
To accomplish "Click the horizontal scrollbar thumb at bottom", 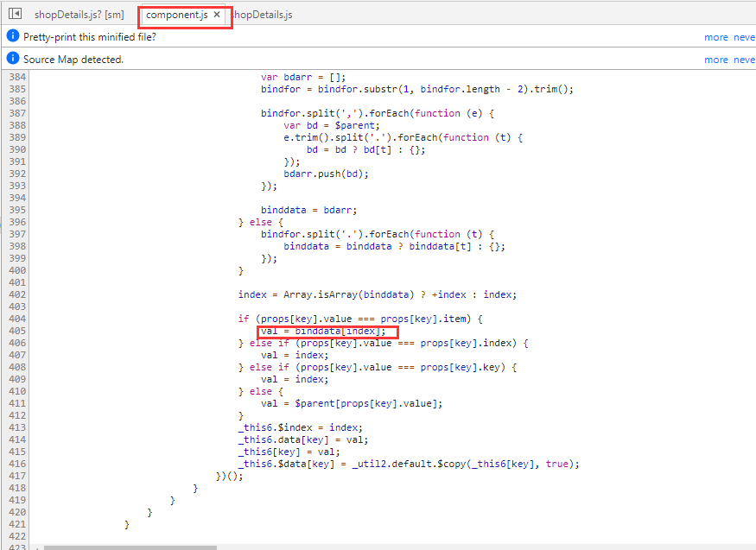I will [x=130, y=547].
